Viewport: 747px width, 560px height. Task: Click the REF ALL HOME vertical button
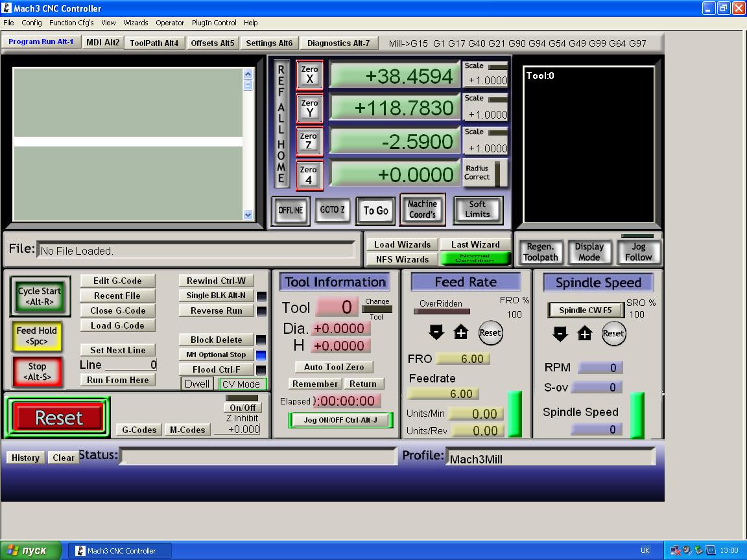point(281,124)
